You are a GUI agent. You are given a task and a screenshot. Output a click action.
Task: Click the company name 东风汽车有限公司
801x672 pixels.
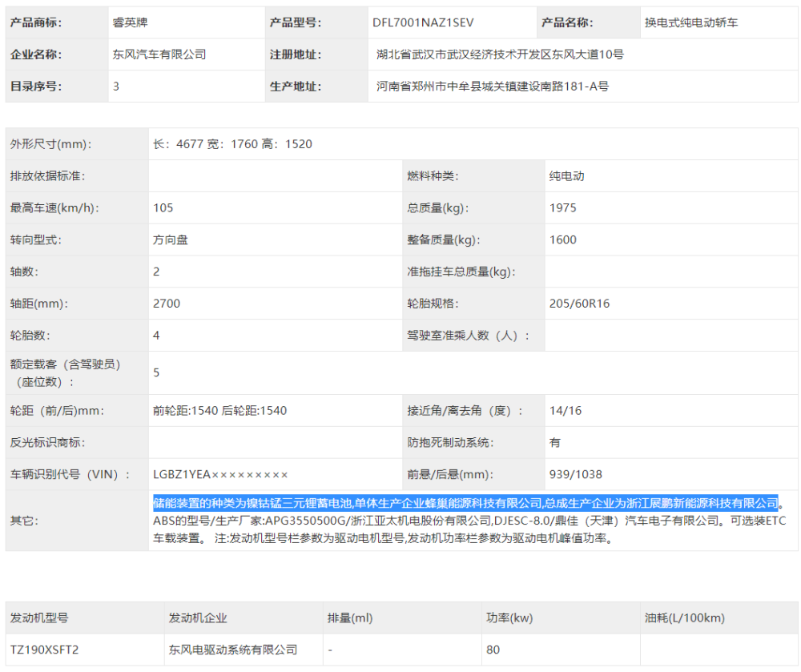[x=159, y=54]
